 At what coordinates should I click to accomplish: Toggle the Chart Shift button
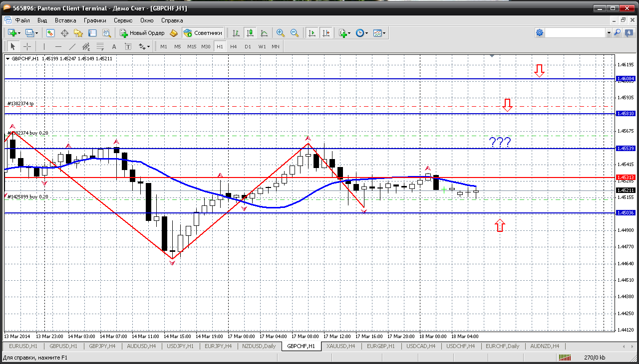[x=326, y=33]
